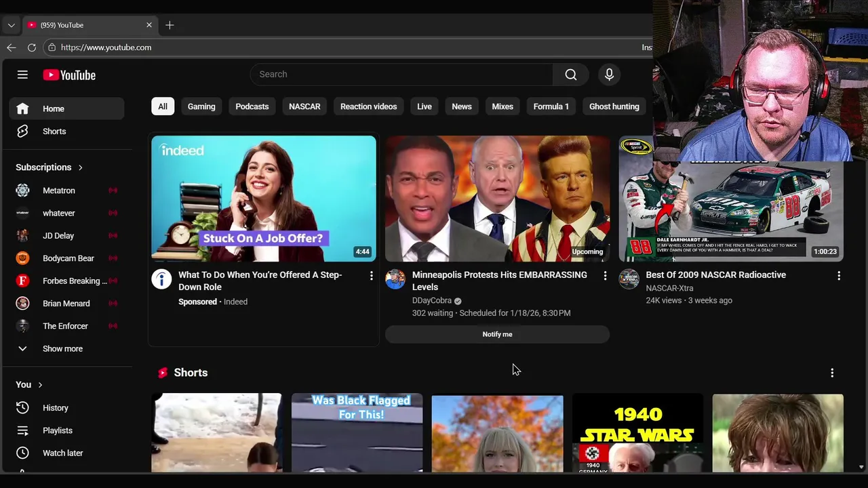Screen dimensions: 868x488
Task: Open Minneapolis Protests video thumbnail
Action: (x=498, y=199)
